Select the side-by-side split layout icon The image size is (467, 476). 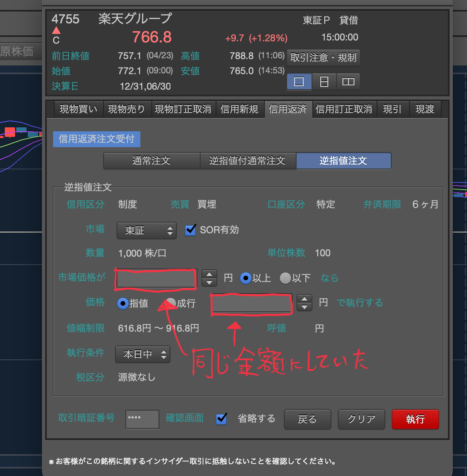click(x=348, y=82)
